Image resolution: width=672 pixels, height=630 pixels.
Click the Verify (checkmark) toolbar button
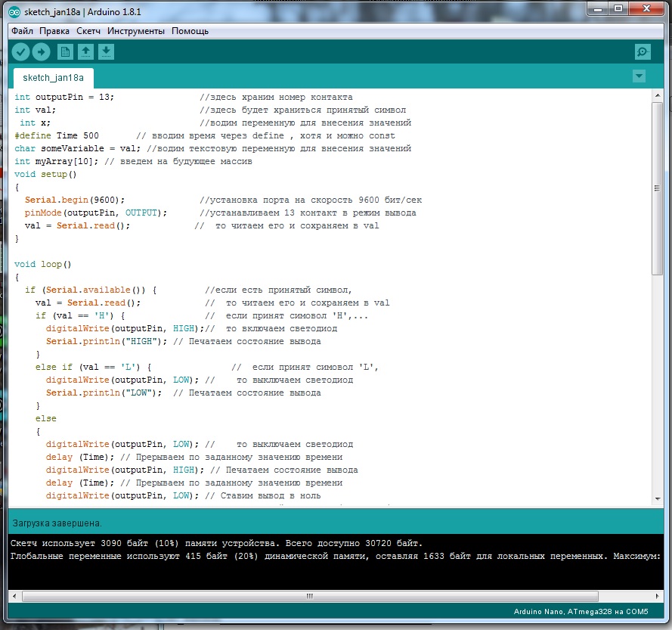20,52
